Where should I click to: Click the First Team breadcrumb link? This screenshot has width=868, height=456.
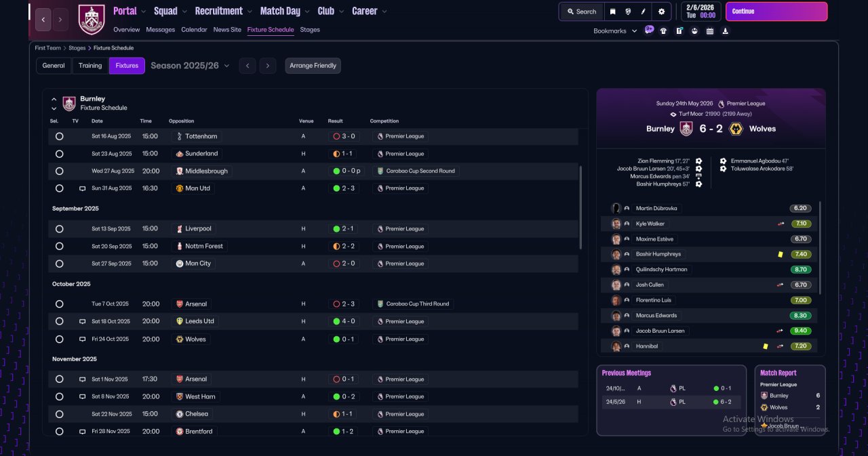pyautogui.click(x=48, y=48)
